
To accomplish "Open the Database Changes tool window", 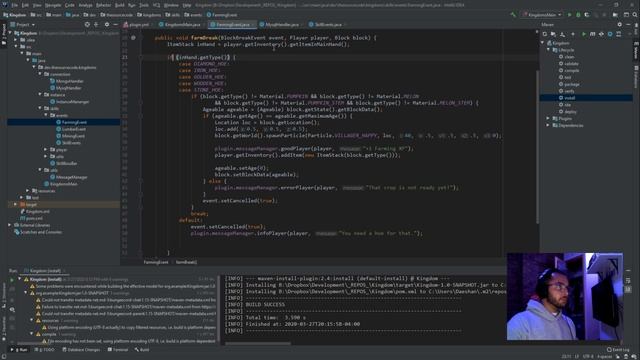I will point(81,350).
